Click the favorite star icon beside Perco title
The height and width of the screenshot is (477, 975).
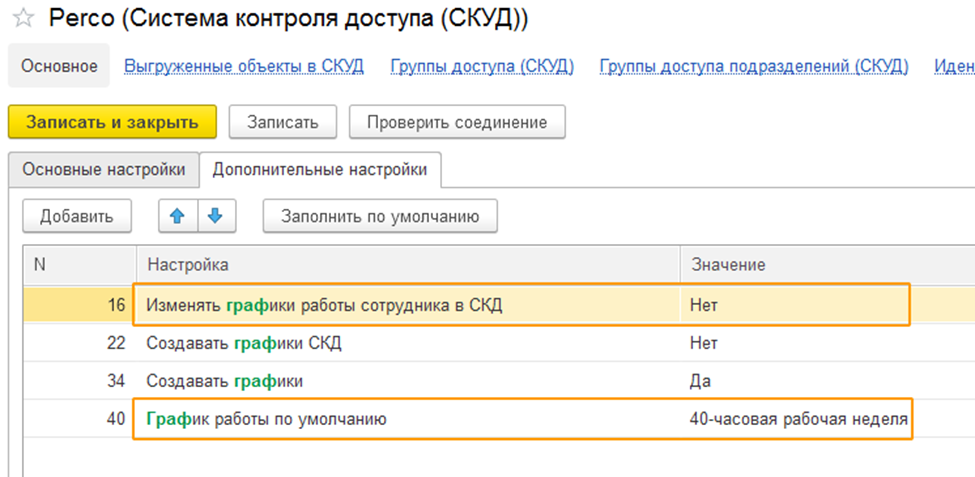point(22,19)
